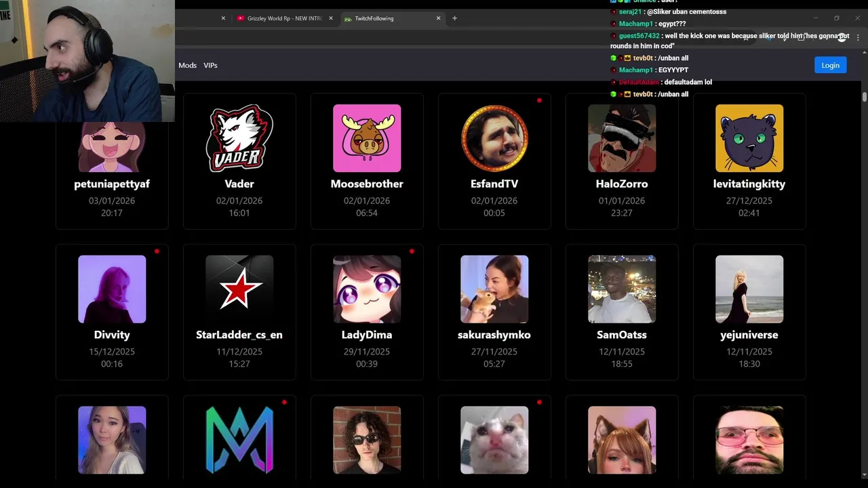This screenshot has height=488, width=868.
Task: Click the 29/11/2025 date under LadyDima
Action: [x=367, y=352]
